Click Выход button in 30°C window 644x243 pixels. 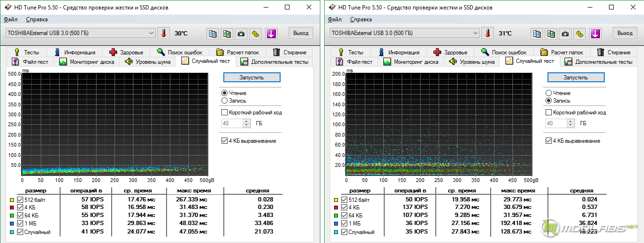(x=300, y=33)
